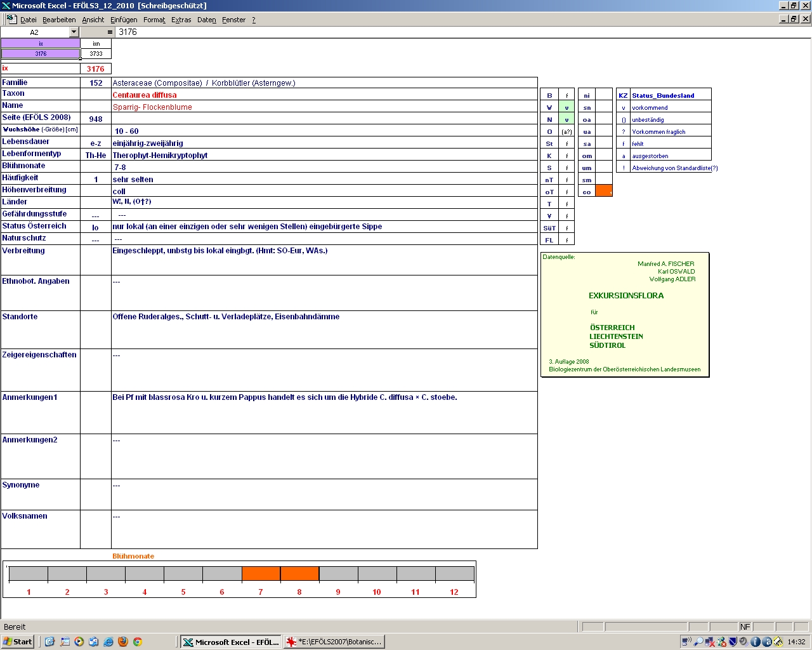Launch Windows Media Player from quick launch

click(x=79, y=642)
